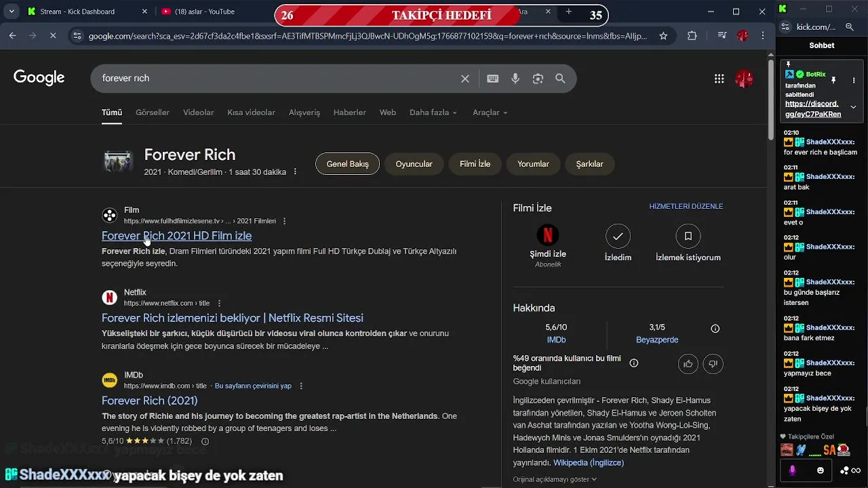Open the Web search tab
Screen dimensions: 868x488
tap(388, 113)
